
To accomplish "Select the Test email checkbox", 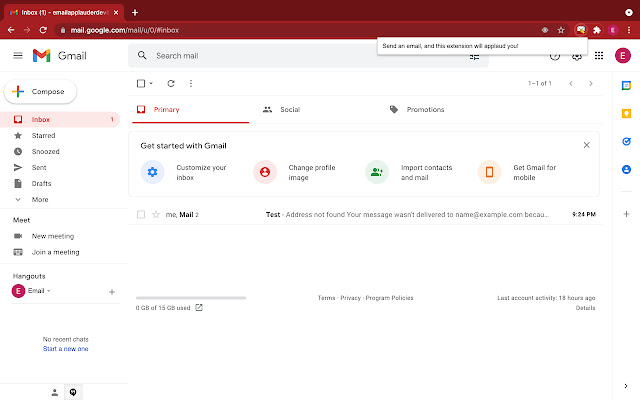I will tap(141, 214).
